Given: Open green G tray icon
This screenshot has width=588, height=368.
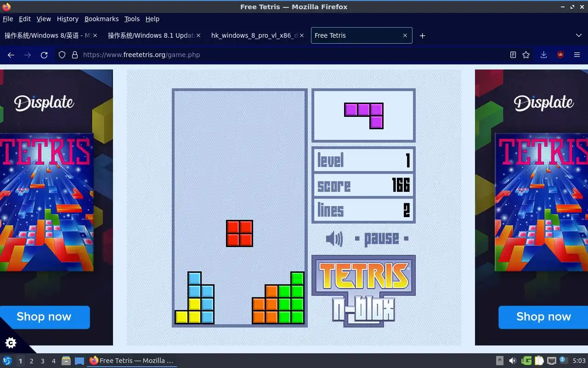Looking at the screenshot, I should tap(526, 361).
